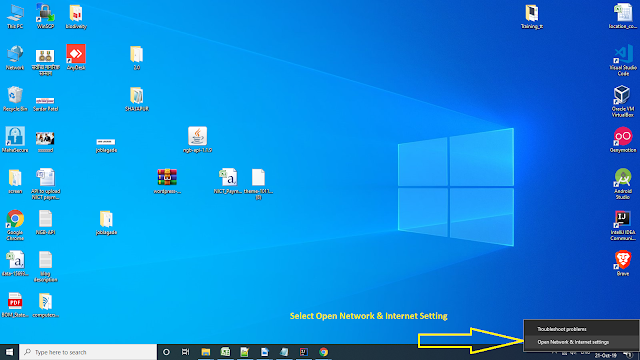
Task: Select the This PC desktop icon
Action: (x=15, y=16)
